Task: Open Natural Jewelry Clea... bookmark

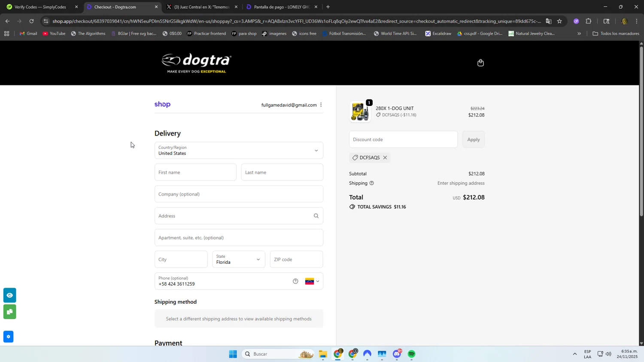Action: tap(532, 33)
